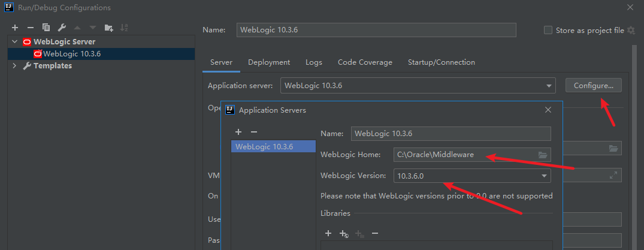Image resolution: width=644 pixels, height=250 pixels.
Task: Switch to the Server tab
Action: (222, 62)
